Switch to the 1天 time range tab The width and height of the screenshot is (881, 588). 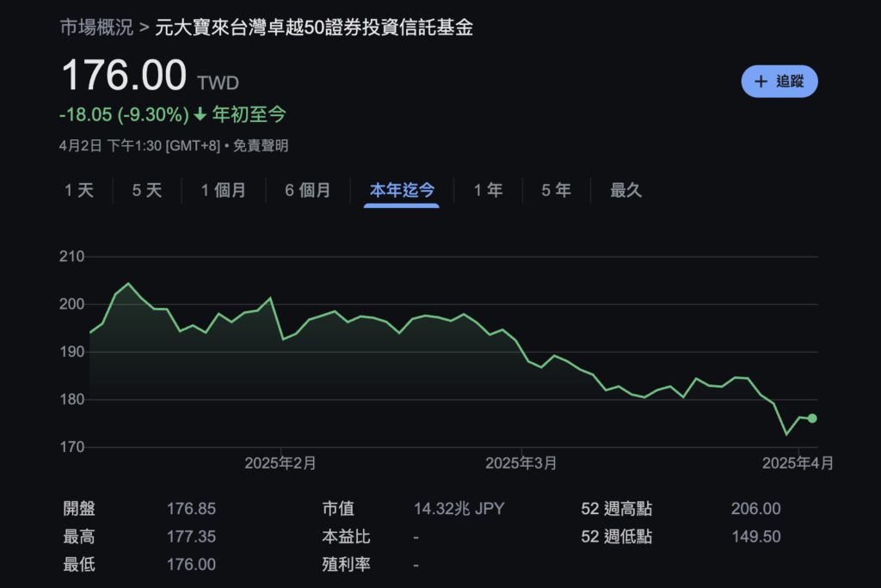(x=80, y=191)
